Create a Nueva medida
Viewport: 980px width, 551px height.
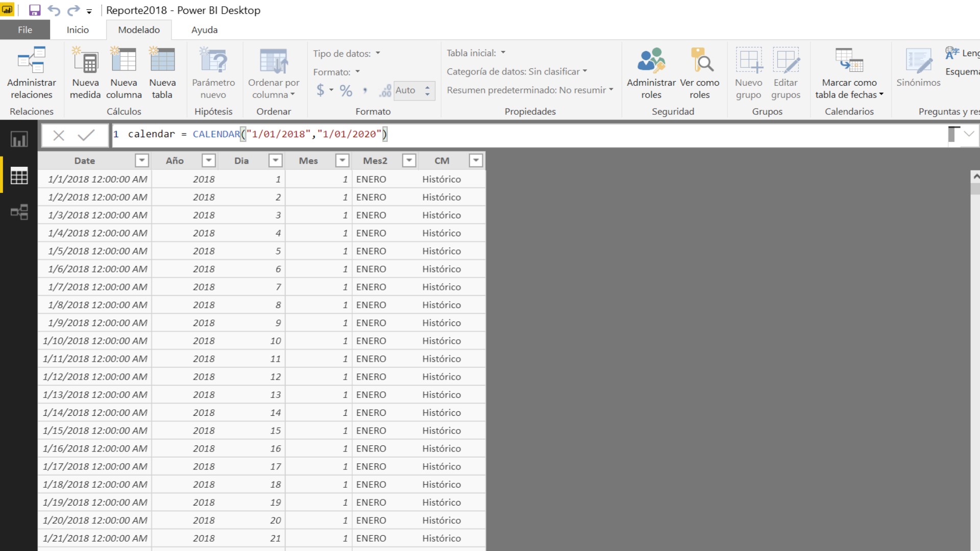tap(85, 73)
